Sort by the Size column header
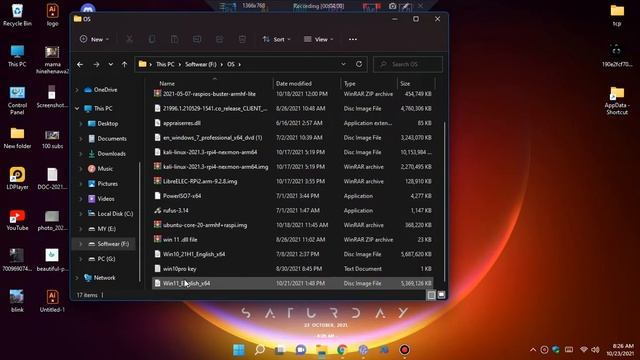 (405, 83)
